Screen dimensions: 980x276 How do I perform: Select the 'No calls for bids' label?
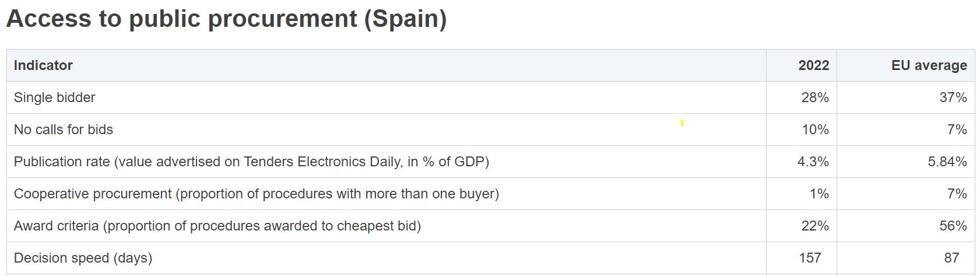pyautogui.click(x=64, y=130)
